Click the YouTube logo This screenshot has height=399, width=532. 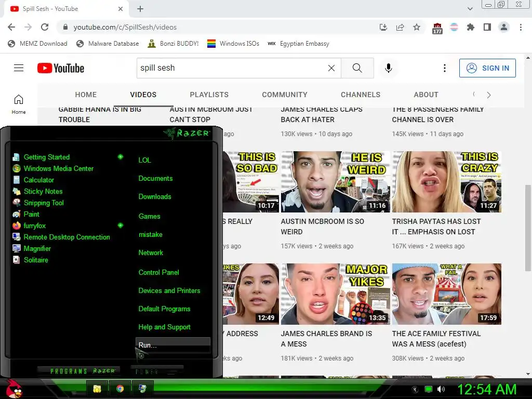[x=61, y=68]
